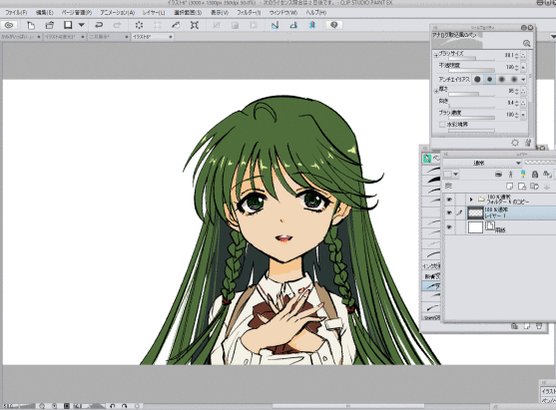Click the Open file toolbar icon
Screen dimensions: 556x410
point(49,25)
